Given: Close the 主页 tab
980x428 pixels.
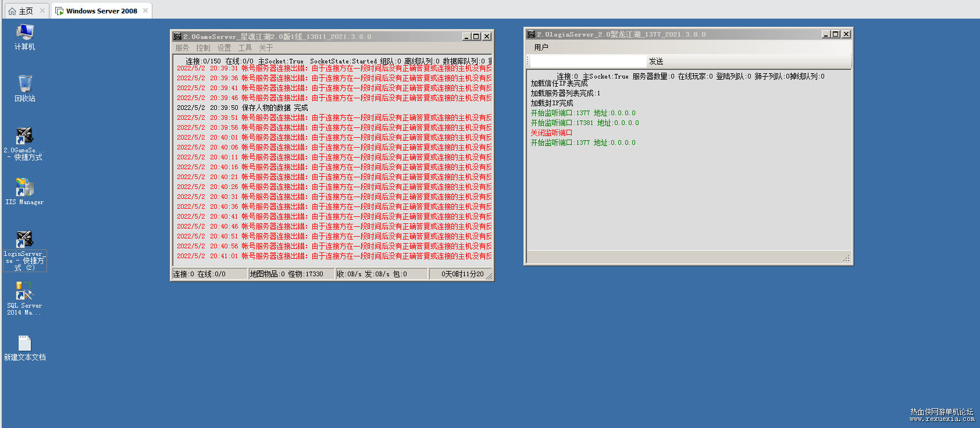Looking at the screenshot, I should [42, 10].
